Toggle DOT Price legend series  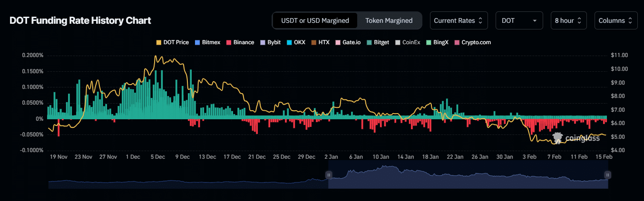159,42
